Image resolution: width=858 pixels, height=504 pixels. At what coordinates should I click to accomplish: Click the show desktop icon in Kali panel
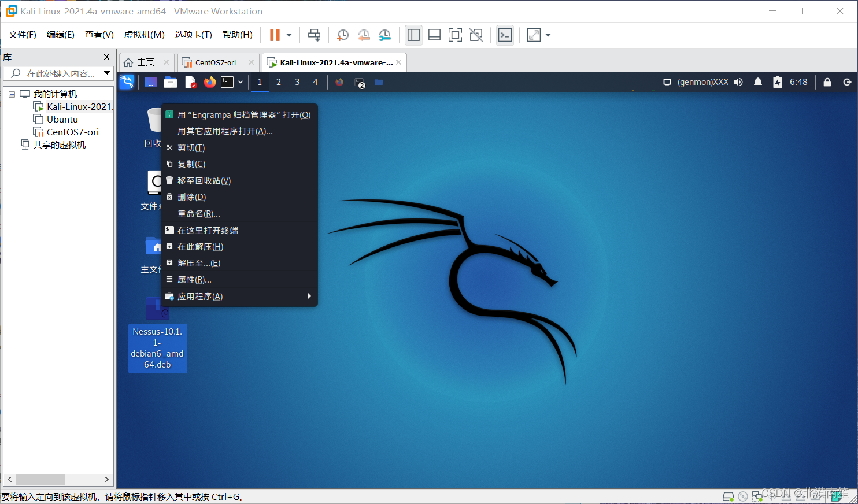coord(151,82)
